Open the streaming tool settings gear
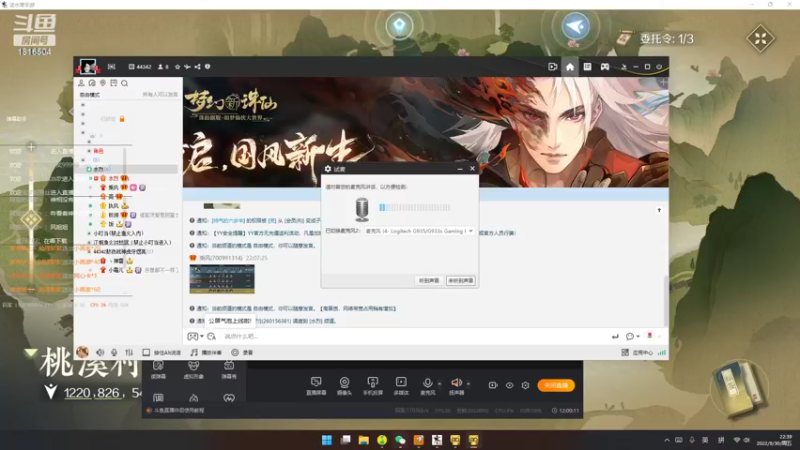The width and height of the screenshot is (800, 450). [x=526, y=385]
